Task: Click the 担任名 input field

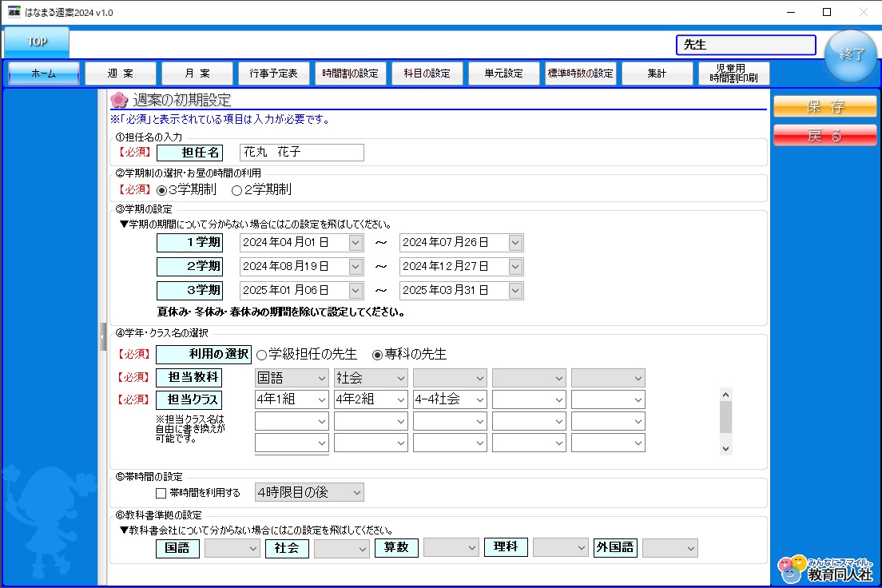Action: (302, 153)
